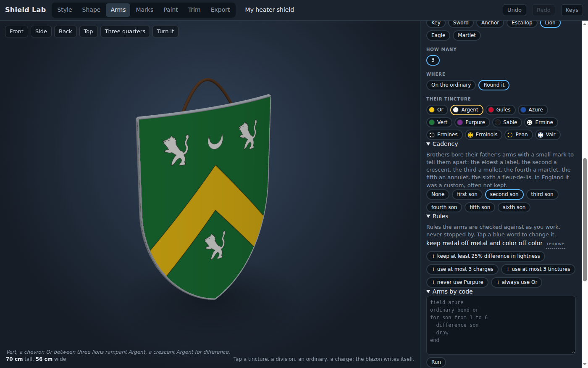Image resolution: width=588 pixels, height=368 pixels.
Task: Pick the Purpure purple tincture swatch
Action: (472, 122)
